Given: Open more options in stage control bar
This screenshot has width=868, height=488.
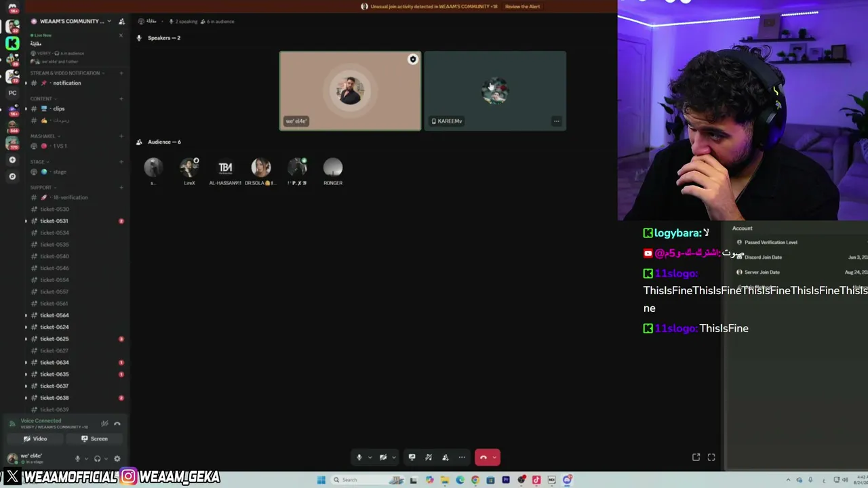Looking at the screenshot, I should 462,457.
